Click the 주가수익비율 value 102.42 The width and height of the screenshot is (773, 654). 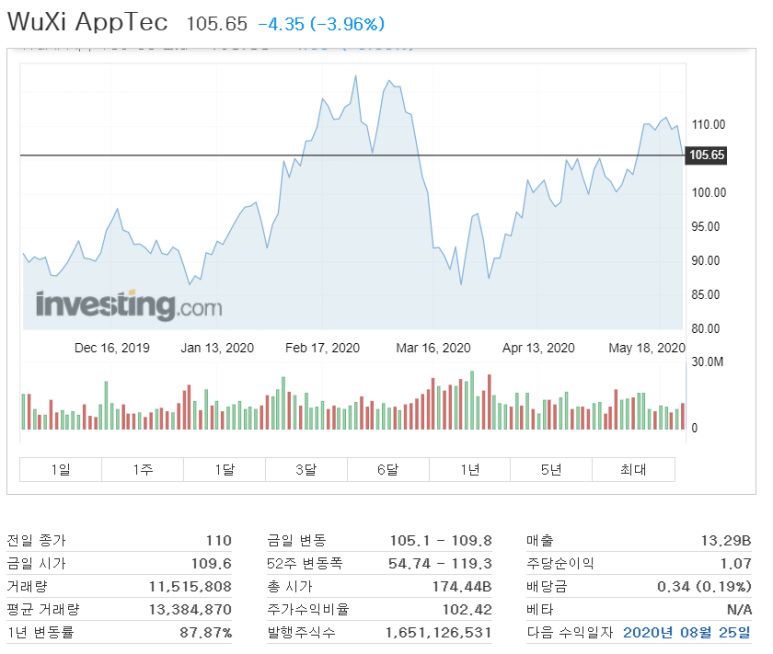[467, 610]
